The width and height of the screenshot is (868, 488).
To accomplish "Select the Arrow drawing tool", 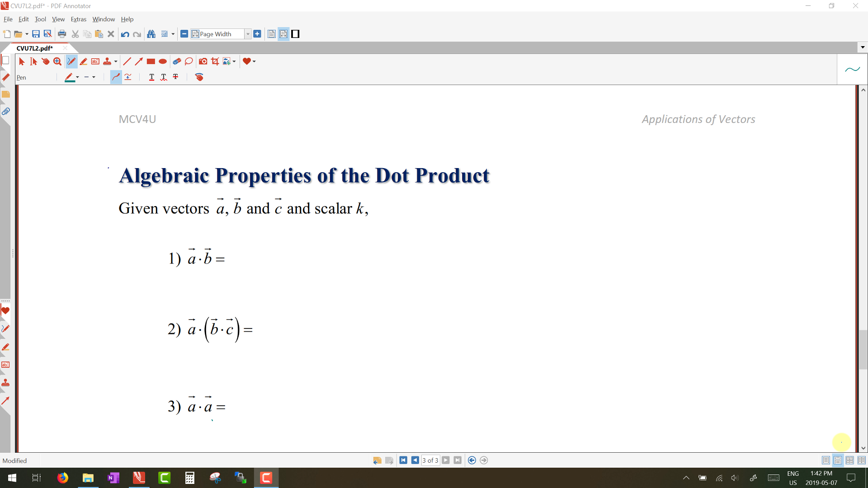I will [x=139, y=61].
